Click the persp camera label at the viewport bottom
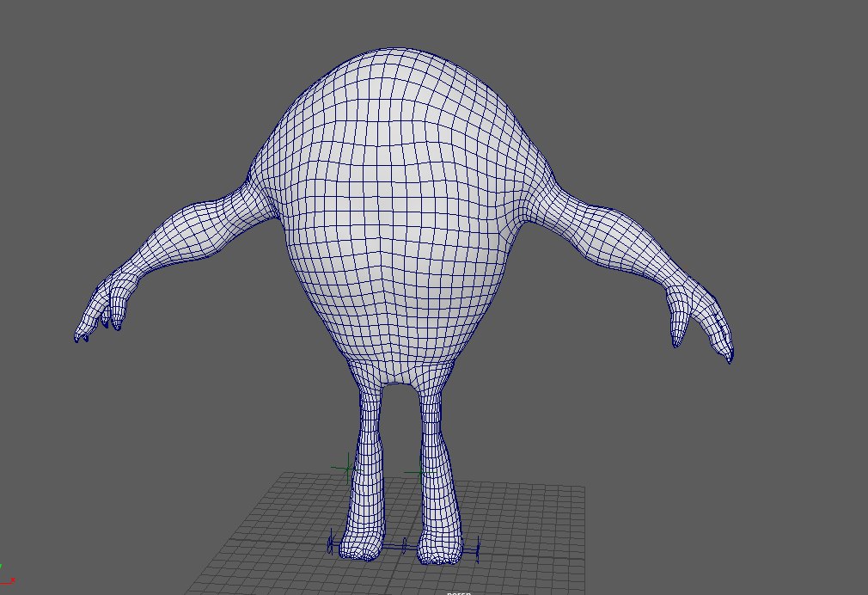The height and width of the screenshot is (595, 868). coord(457,592)
